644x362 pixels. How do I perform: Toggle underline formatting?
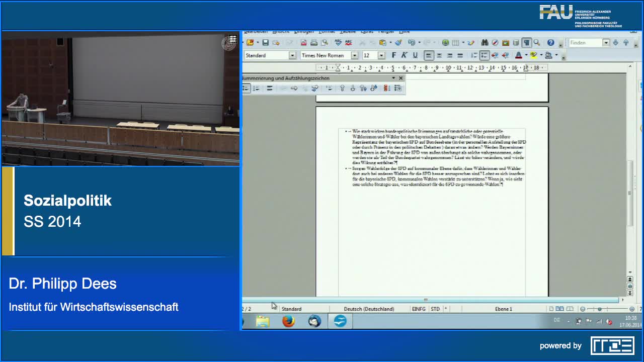[415, 55]
